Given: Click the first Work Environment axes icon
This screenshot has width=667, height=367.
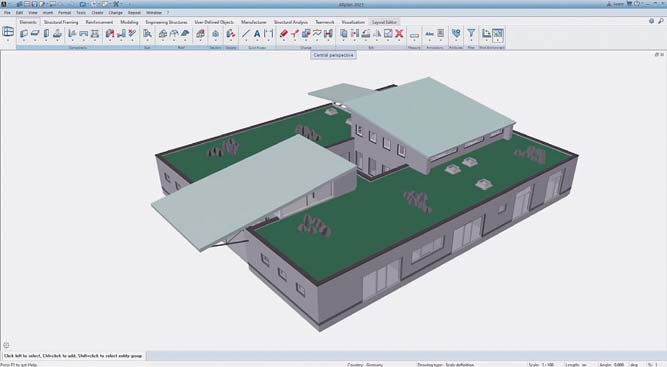Looking at the screenshot, I should (486, 33).
